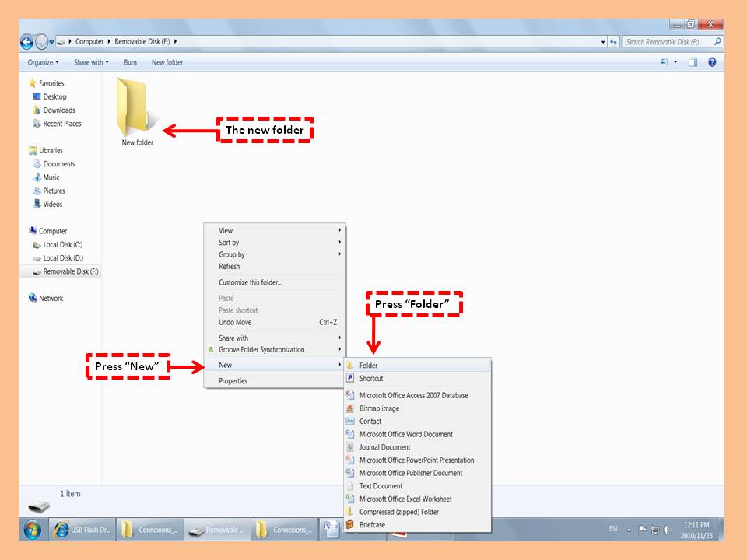Screen dimensions: 747x560
Task: Choose Compressed (zipped) Folder option
Action: tap(398, 512)
